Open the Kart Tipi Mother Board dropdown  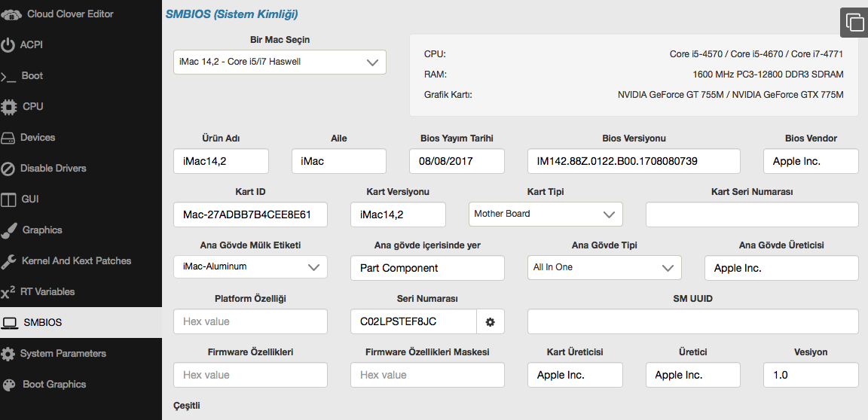[x=546, y=215]
